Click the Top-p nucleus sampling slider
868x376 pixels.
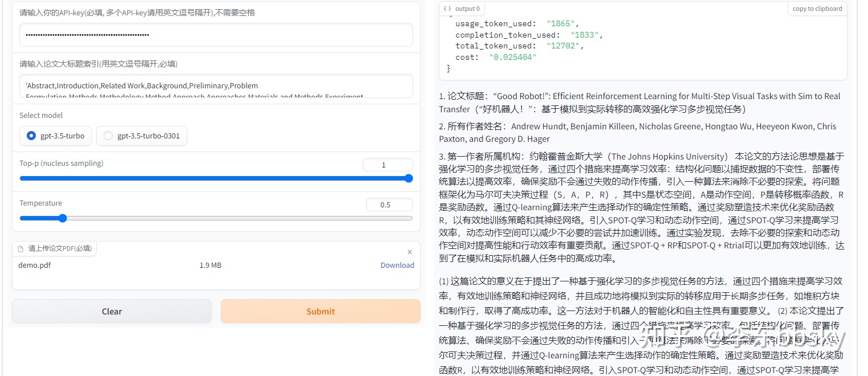pyautogui.click(x=216, y=178)
